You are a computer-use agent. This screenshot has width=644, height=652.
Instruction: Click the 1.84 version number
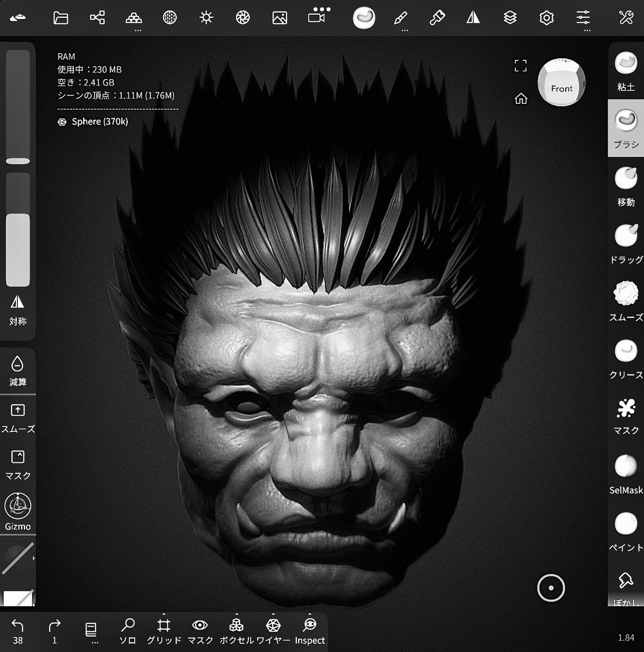pos(626,637)
